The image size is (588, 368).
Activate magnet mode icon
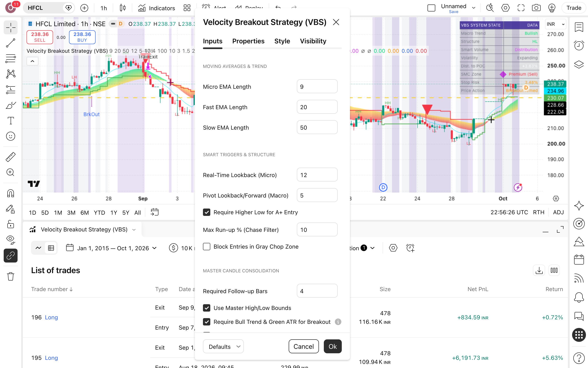pos(10,193)
